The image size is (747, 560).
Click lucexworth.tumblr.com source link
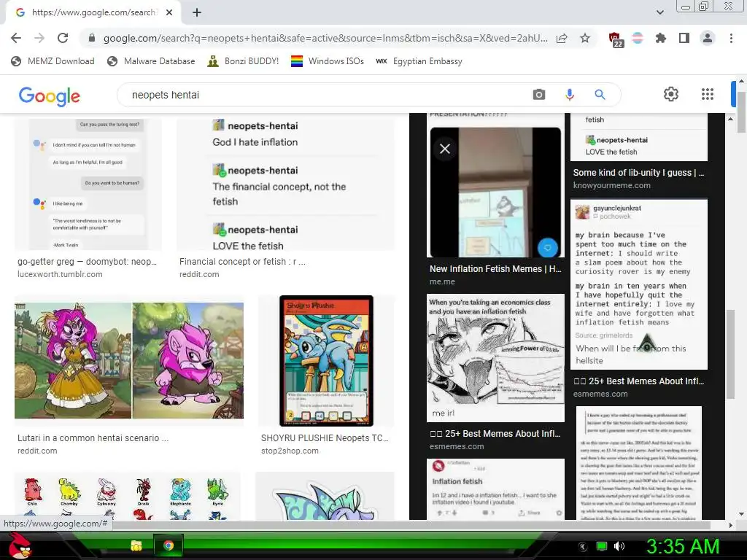pos(60,274)
